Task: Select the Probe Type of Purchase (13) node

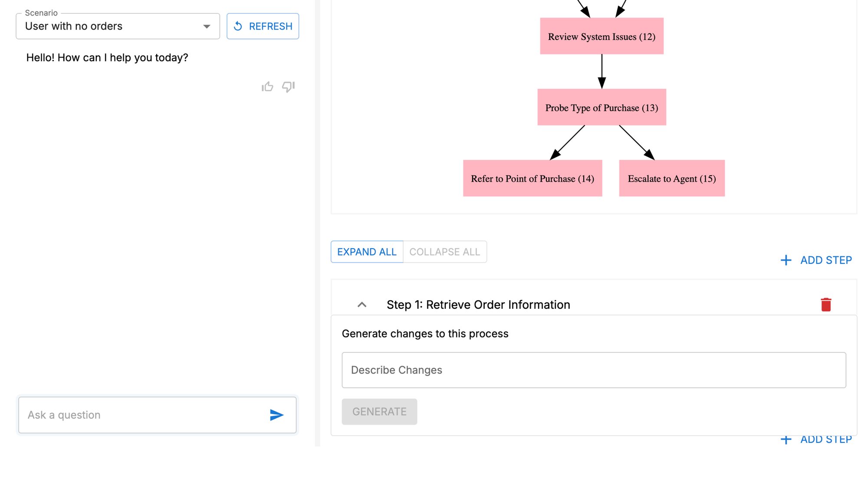Action: click(x=602, y=107)
